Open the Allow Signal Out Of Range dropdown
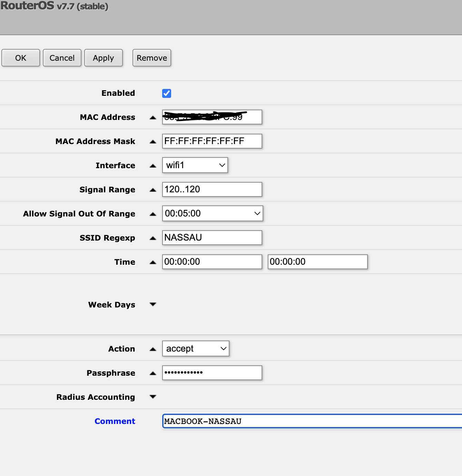Image resolution: width=462 pixels, height=476 pixels. pos(213,213)
